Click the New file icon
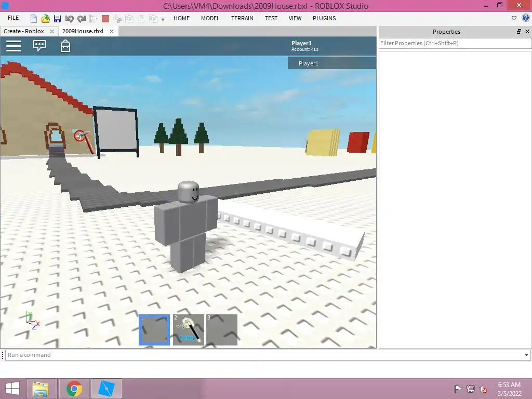Viewport: 532px width, 399px height. 34,19
